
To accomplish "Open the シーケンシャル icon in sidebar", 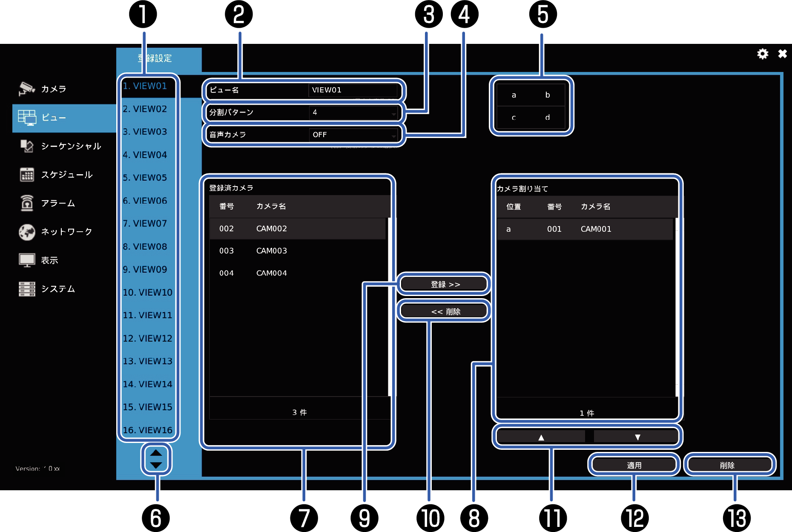I will click(x=27, y=146).
